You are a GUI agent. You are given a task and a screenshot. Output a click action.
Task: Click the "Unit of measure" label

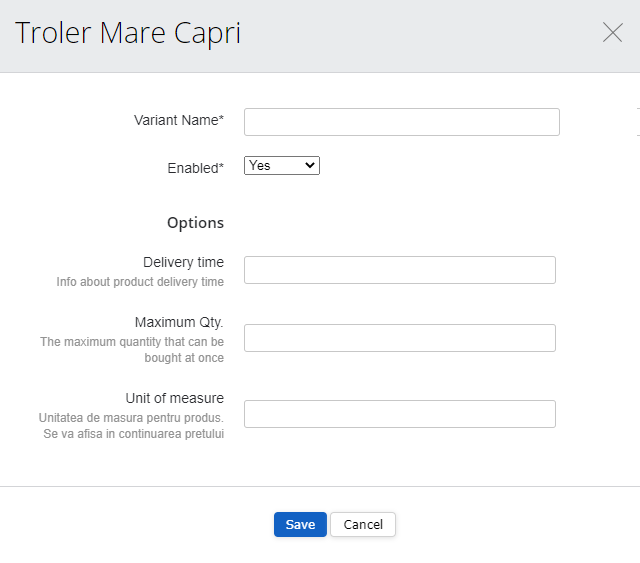click(x=174, y=398)
